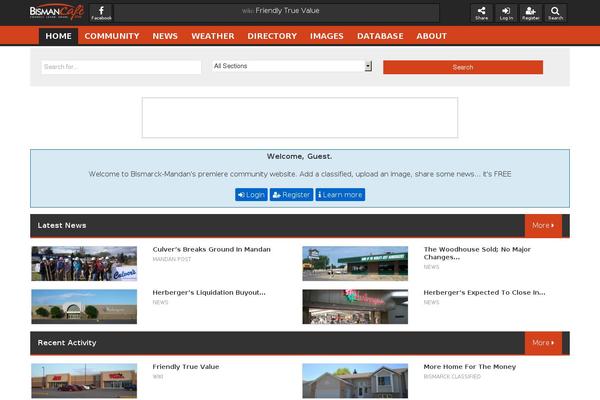Click the Log In icon in header
Viewport: 600px width, 400px height.
(506, 13)
